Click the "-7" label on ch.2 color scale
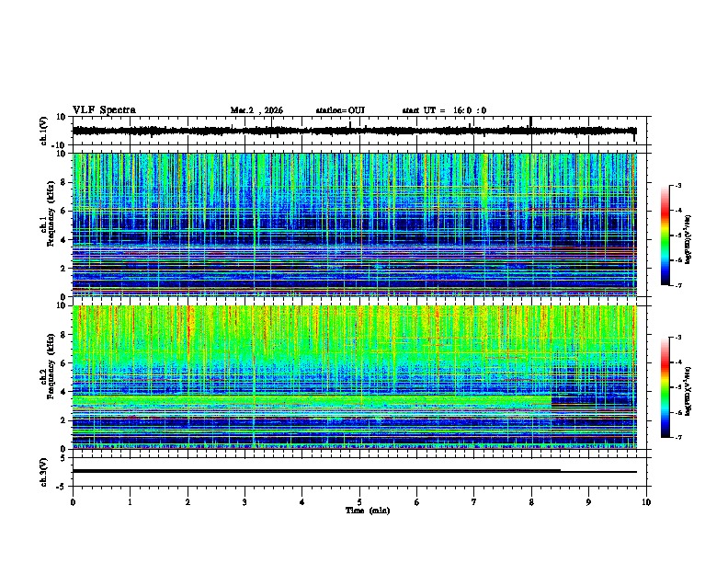Screen dimensions: 728x563 [677, 437]
